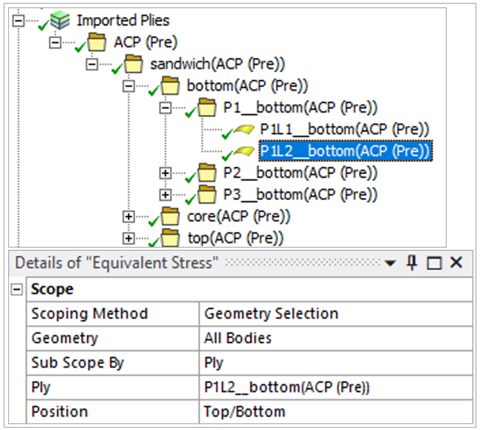480x430 pixels.
Task: Click the P1__bottom folder icon
Action: (x=207, y=107)
